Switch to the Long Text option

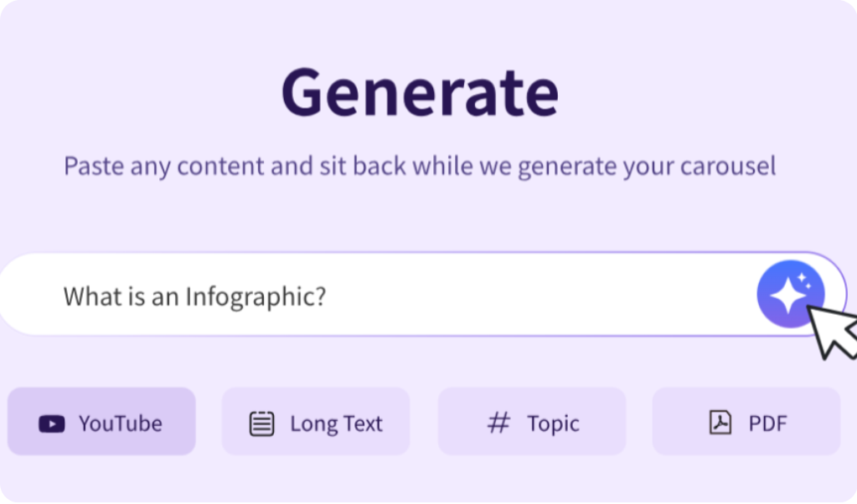pyautogui.click(x=316, y=421)
